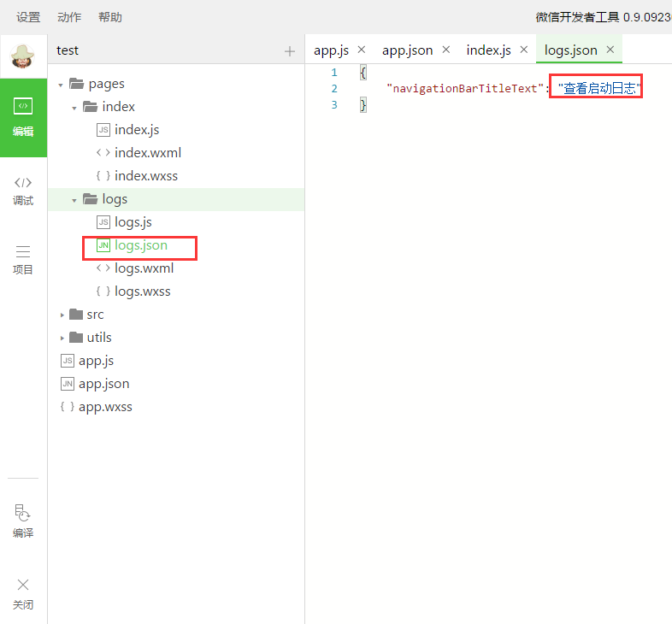672x624 pixels.
Task: Open the 编辑 (Edit) sidebar icon
Action: coord(23,117)
